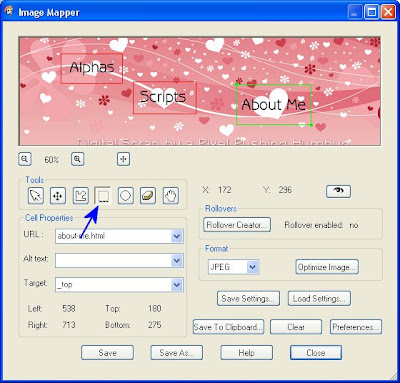Click the Image Mapper title bar icon

9,12
